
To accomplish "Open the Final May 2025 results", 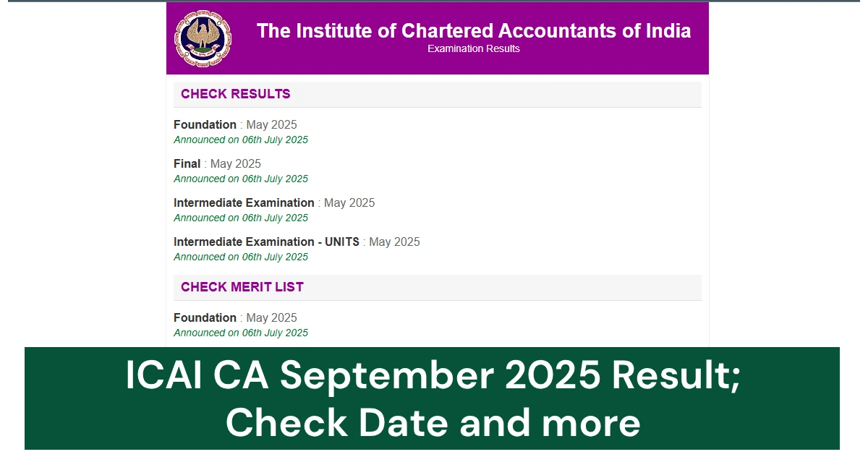I will pos(216,163).
